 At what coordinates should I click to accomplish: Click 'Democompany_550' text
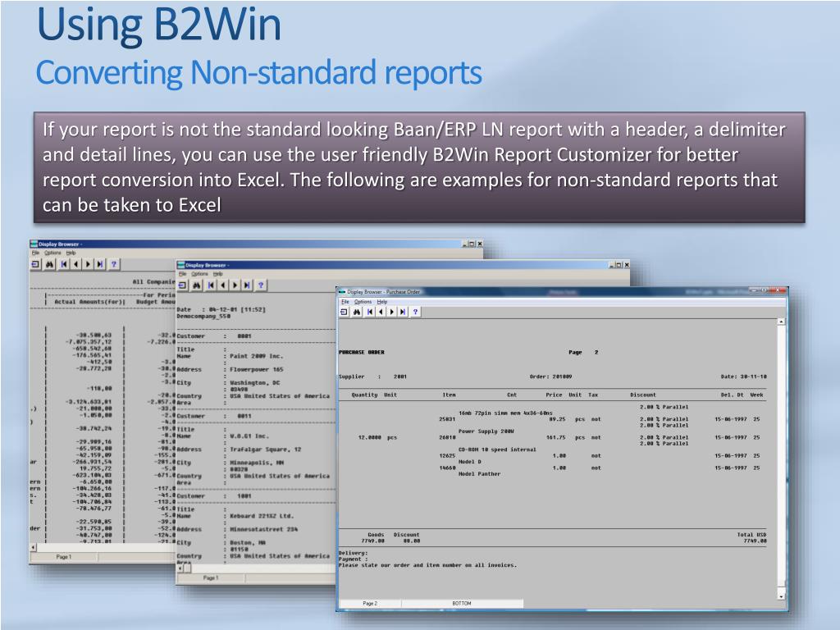click(x=203, y=317)
